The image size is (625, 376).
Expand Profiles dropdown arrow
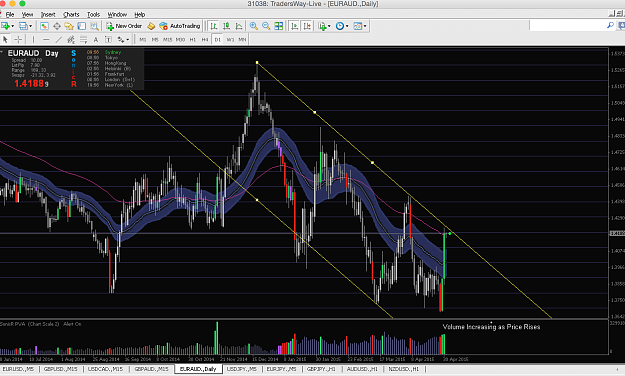(30, 26)
